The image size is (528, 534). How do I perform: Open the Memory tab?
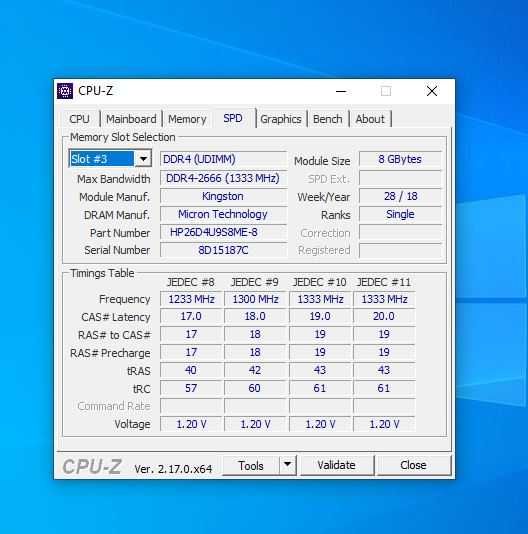(187, 119)
